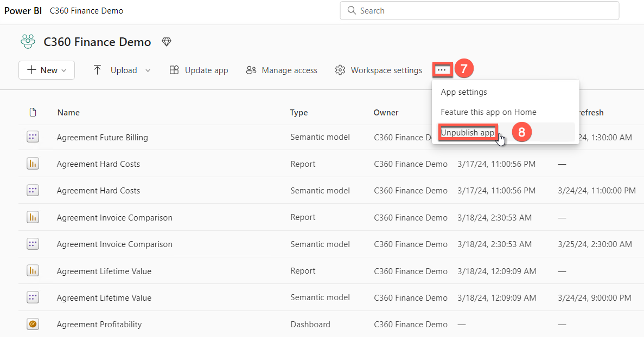This screenshot has width=644, height=337.
Task: Click the Agreement Profitability dashboard icon
Action: (33, 325)
